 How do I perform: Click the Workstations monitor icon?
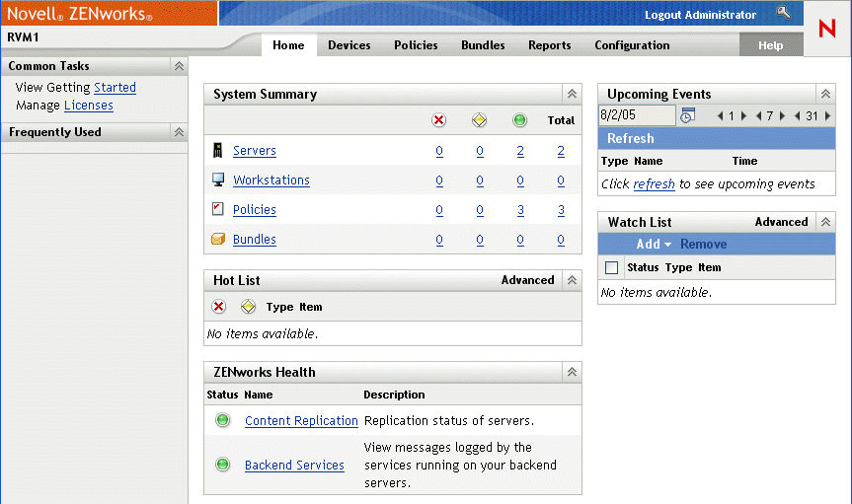(x=218, y=180)
